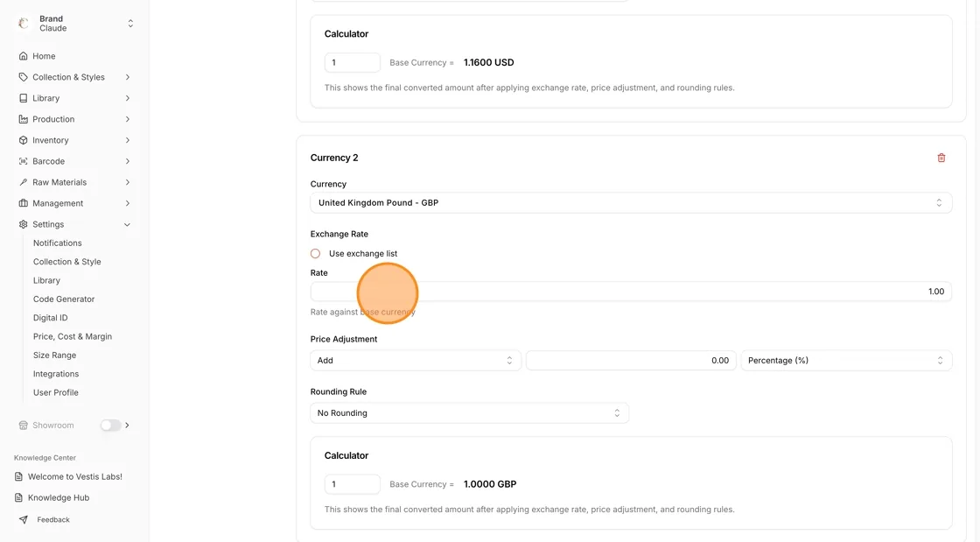
Task: Click the Welcome to Vestis Labs document icon
Action: point(18,476)
